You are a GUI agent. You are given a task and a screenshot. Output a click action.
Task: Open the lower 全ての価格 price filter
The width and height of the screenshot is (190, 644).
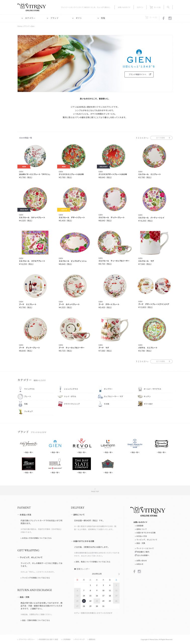161,361
